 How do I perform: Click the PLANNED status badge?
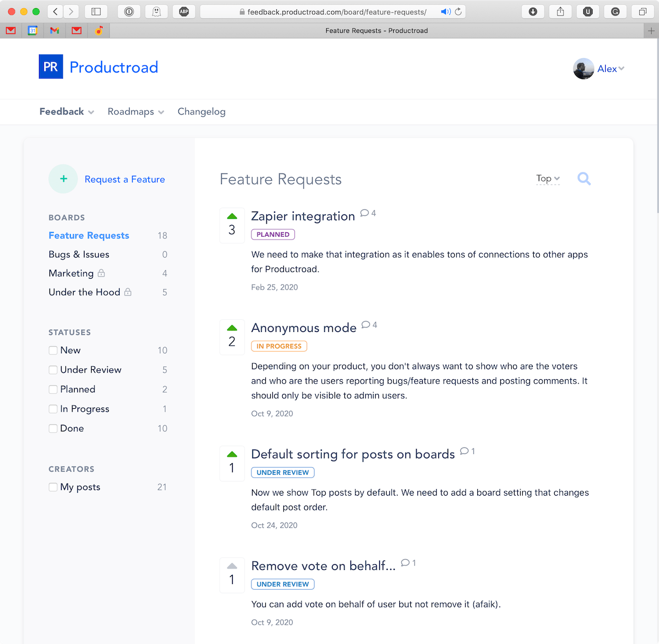pyautogui.click(x=273, y=235)
